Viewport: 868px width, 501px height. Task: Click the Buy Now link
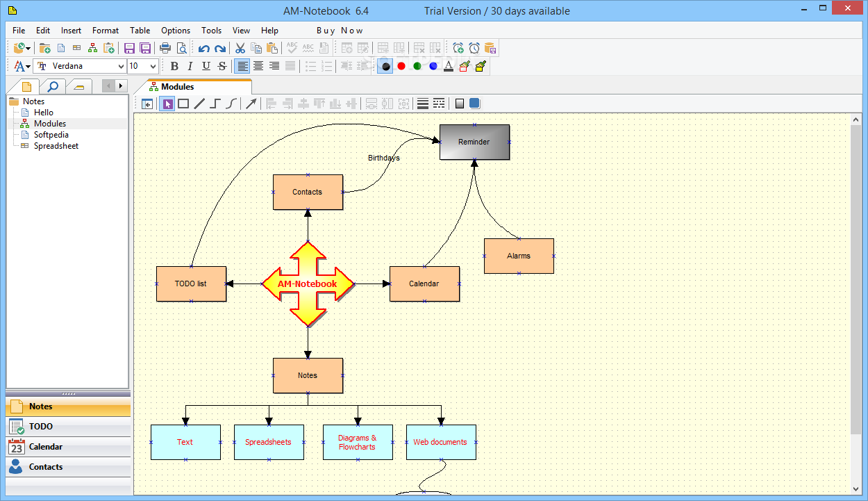tap(340, 31)
